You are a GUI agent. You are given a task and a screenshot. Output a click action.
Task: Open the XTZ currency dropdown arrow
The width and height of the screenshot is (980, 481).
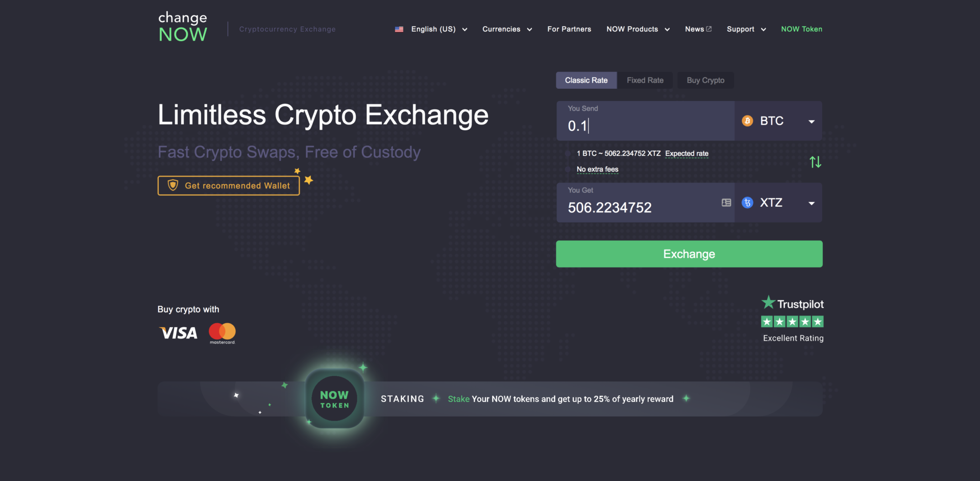tap(812, 203)
